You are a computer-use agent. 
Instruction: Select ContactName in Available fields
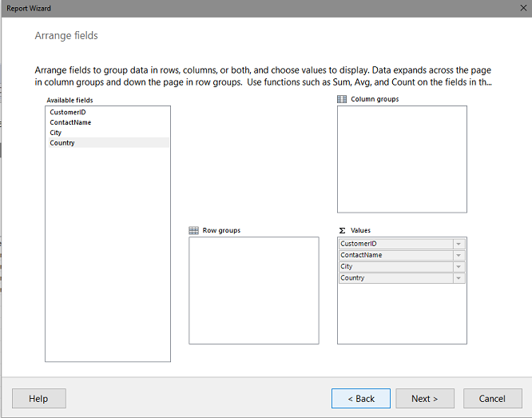pos(108,122)
